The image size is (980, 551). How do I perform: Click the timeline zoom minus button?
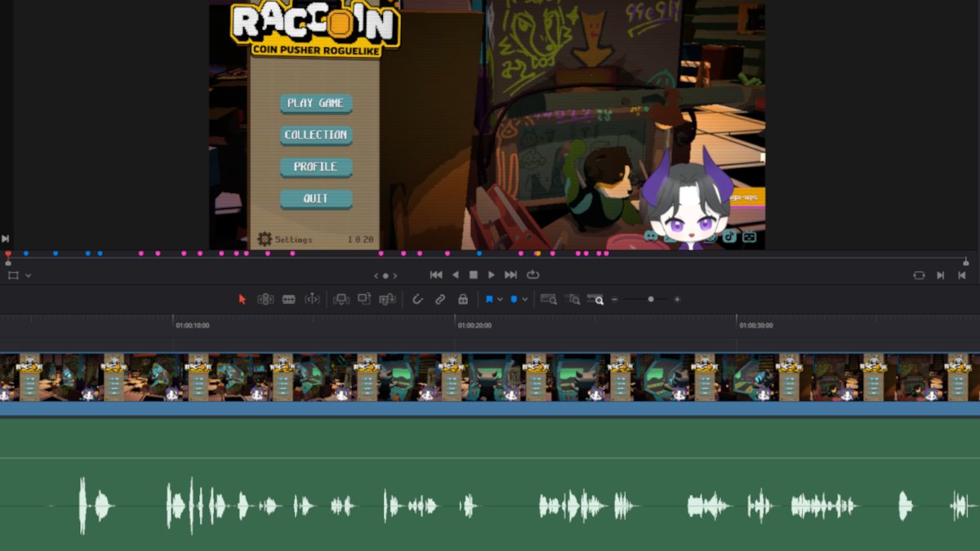point(615,300)
